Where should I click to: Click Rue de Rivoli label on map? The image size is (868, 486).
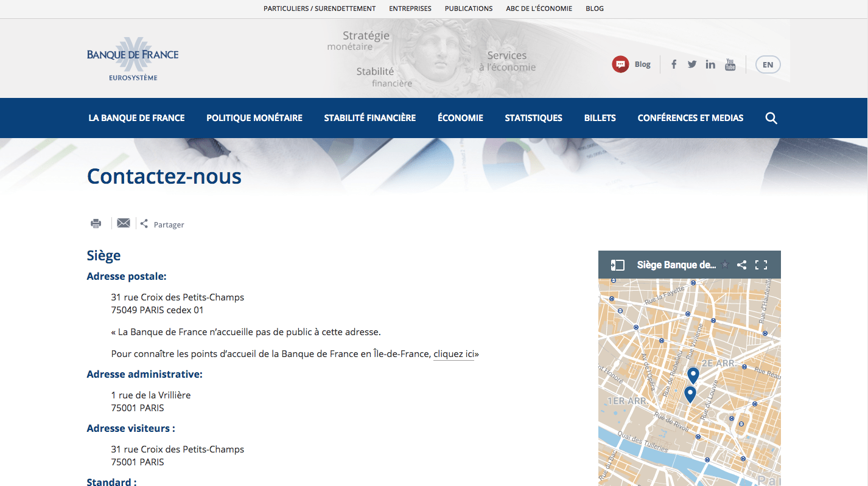[670, 422]
